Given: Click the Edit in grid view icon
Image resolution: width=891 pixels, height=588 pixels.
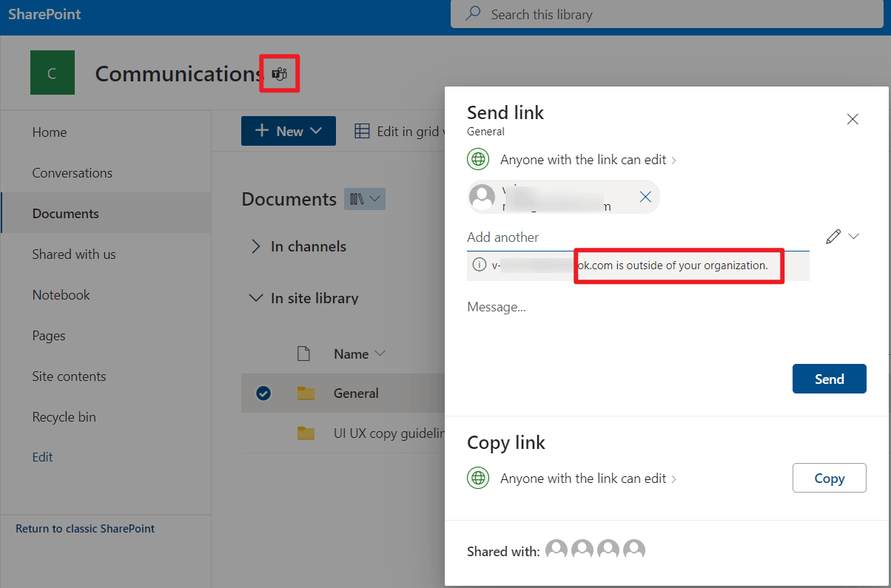Looking at the screenshot, I should [x=362, y=131].
